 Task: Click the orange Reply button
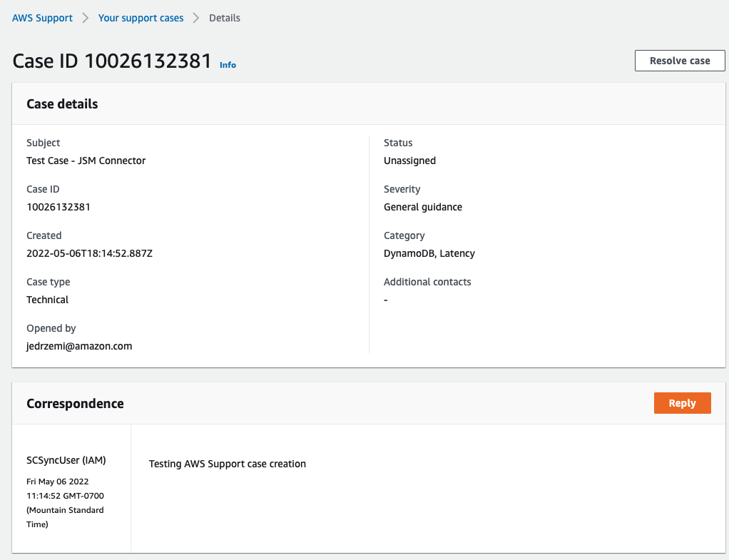[x=682, y=402]
